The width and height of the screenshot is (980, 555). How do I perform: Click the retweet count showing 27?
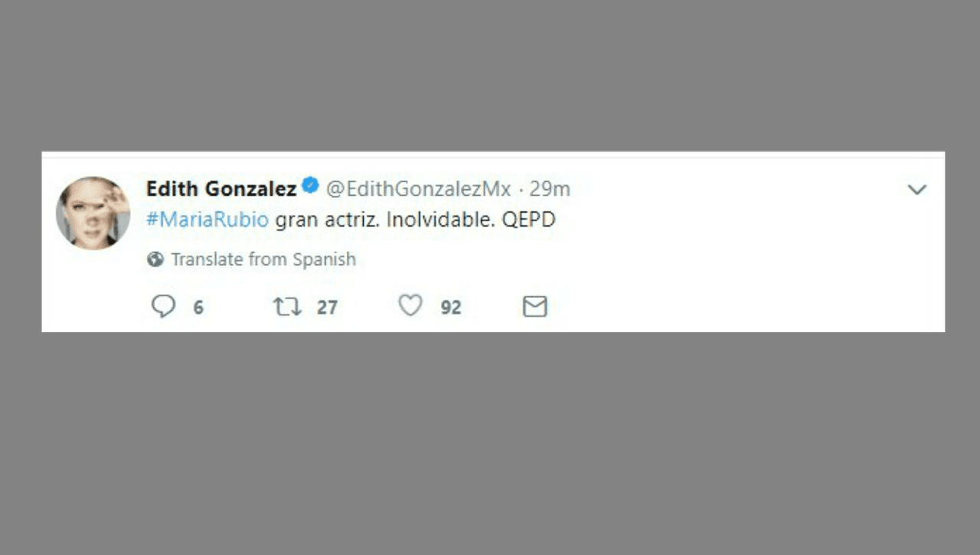click(x=328, y=307)
